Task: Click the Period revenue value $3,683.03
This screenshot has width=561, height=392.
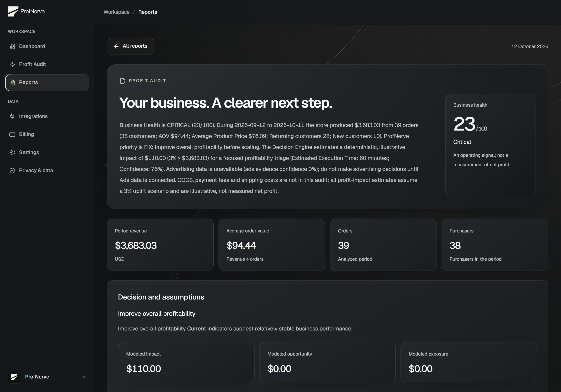Action: click(136, 246)
